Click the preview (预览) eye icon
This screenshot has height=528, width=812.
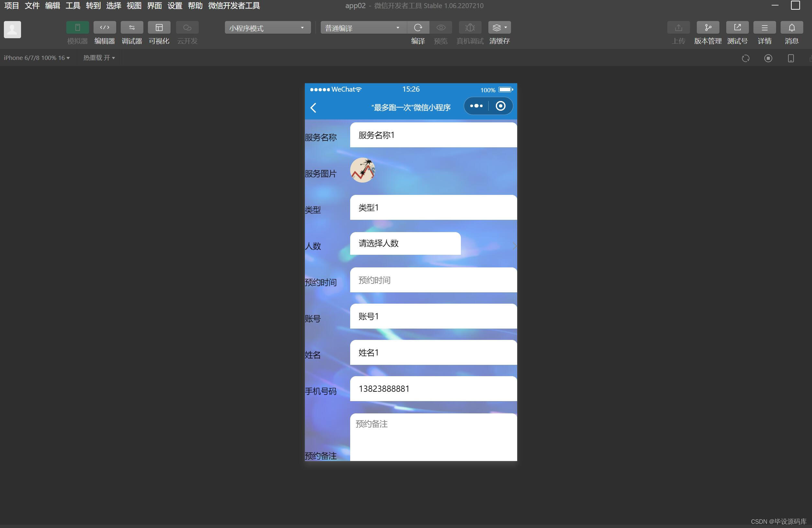[x=441, y=28]
